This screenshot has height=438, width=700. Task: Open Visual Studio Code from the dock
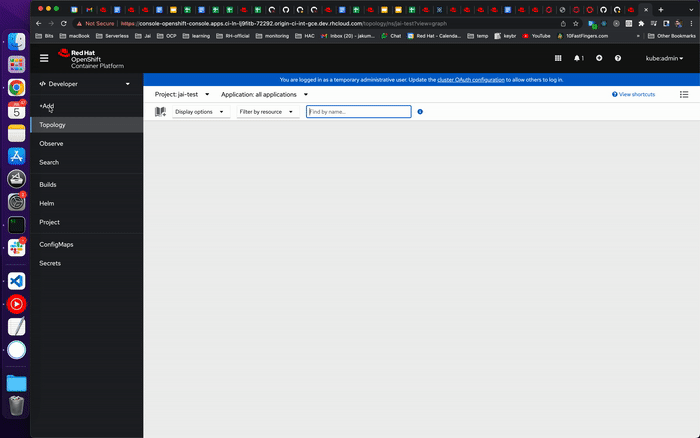click(17, 281)
